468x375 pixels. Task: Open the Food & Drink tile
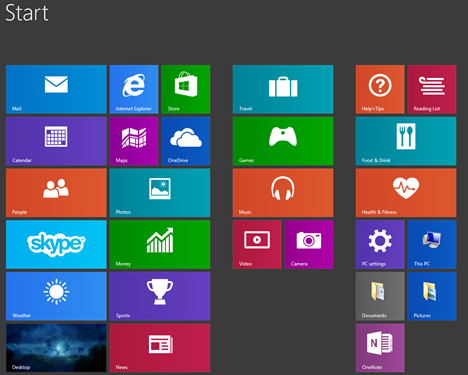406,141
